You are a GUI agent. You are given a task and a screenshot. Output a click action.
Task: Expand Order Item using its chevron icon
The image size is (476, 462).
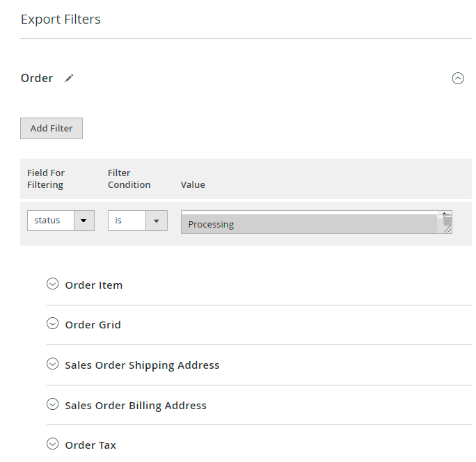pyautogui.click(x=52, y=284)
